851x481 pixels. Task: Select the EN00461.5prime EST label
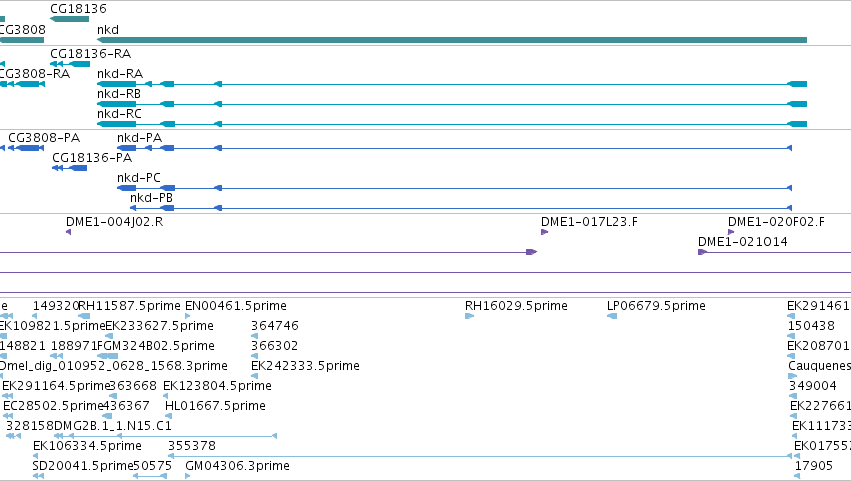pos(236,306)
